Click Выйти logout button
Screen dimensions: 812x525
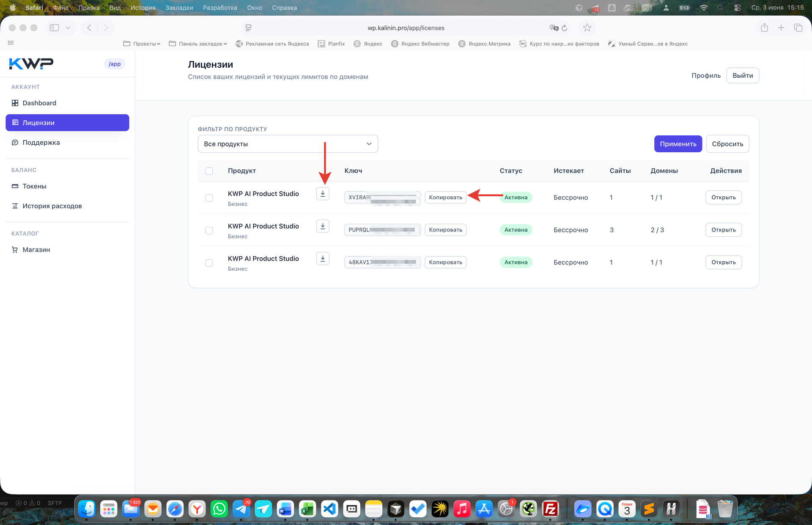pos(743,75)
